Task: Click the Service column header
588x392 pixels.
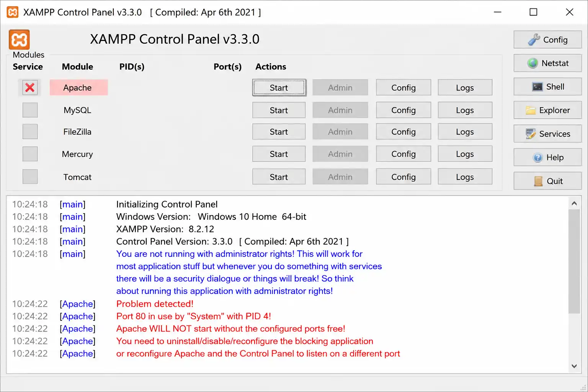Action: [28, 67]
